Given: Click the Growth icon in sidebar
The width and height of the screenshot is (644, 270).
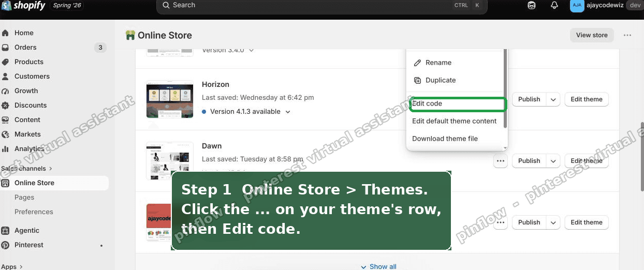Looking at the screenshot, I should click(x=6, y=91).
